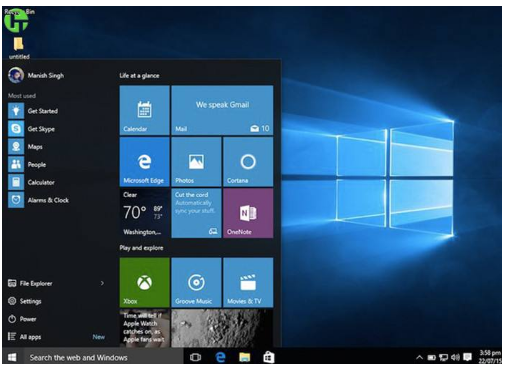Launch the Microsoft Edge tile
The height and width of the screenshot is (370, 508).
(x=144, y=162)
